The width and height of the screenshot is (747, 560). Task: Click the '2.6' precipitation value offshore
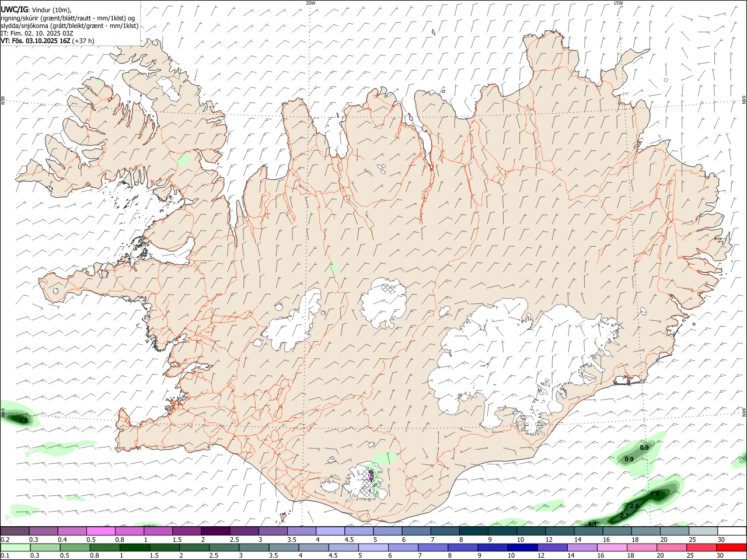pos(635,506)
